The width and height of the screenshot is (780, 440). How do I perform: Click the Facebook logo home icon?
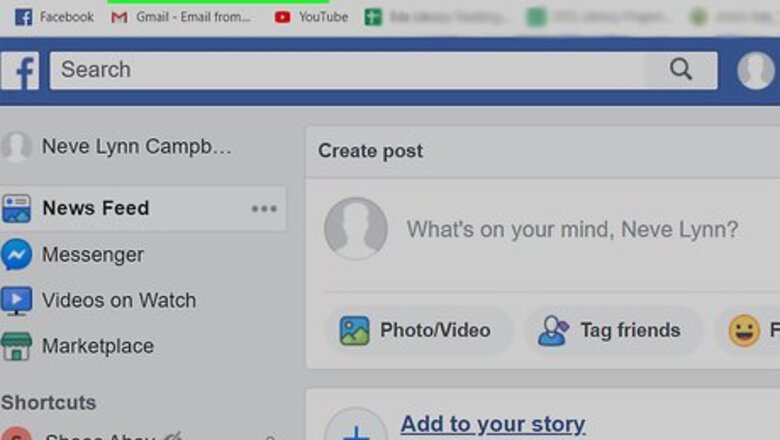(x=20, y=71)
